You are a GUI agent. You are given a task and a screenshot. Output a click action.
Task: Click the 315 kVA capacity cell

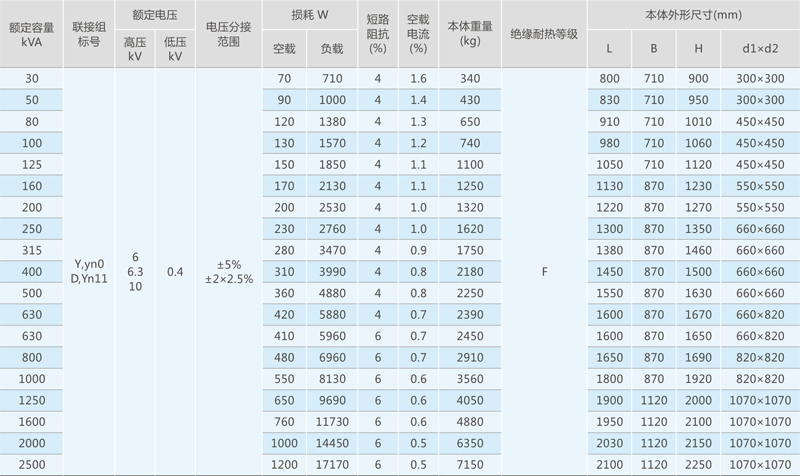[32, 249]
